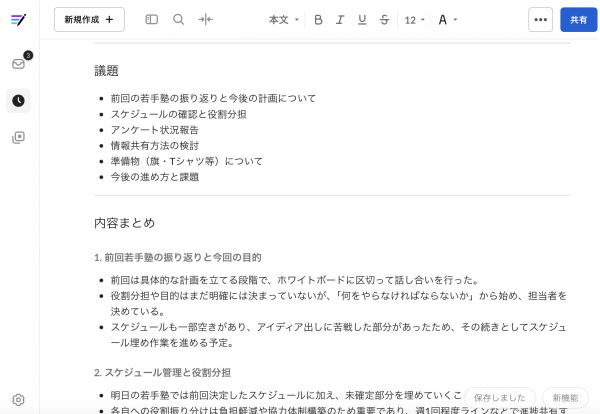Click the 新規作成 button
The width and height of the screenshot is (600, 414).
(x=89, y=19)
